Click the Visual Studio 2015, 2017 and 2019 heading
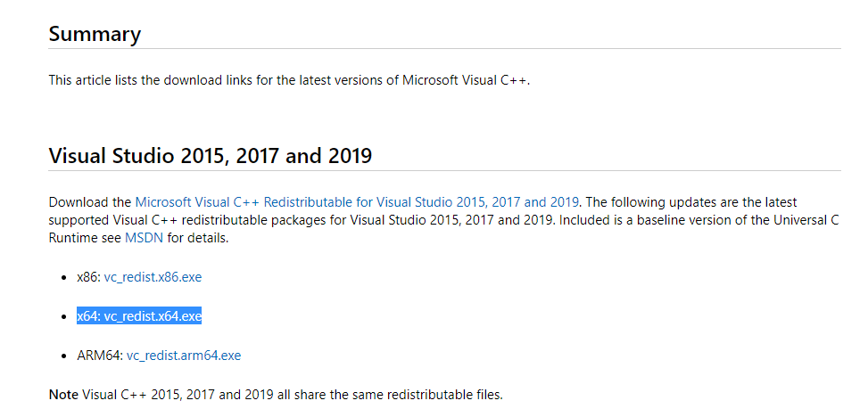868x409 pixels. click(x=210, y=156)
